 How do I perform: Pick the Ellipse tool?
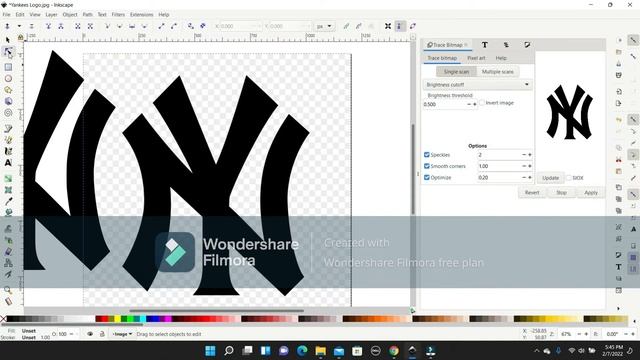(8, 78)
